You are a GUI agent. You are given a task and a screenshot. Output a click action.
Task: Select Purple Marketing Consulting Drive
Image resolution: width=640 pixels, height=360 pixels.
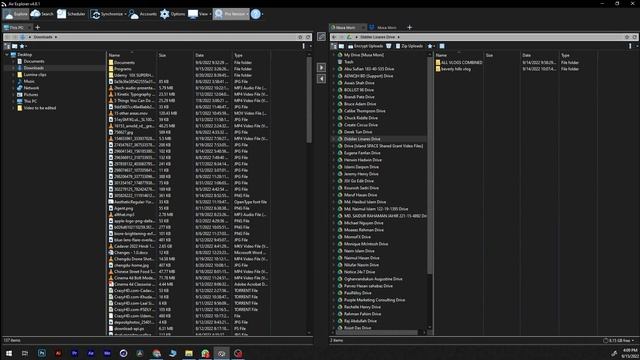click(374, 300)
